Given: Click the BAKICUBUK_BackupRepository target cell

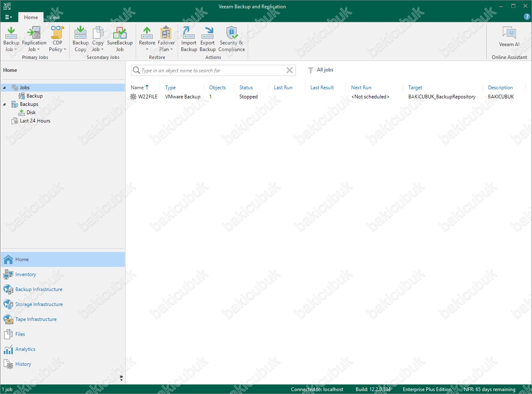Looking at the screenshot, I should (442, 97).
